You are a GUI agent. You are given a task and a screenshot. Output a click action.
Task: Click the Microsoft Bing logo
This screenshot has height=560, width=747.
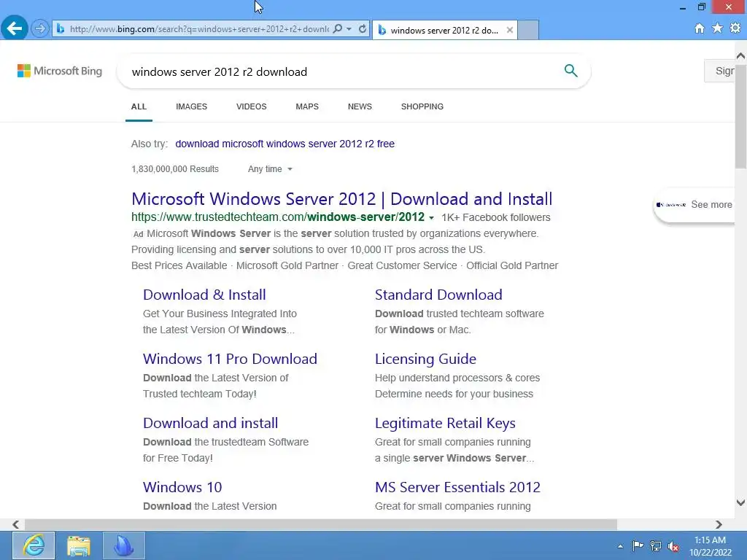pos(60,71)
